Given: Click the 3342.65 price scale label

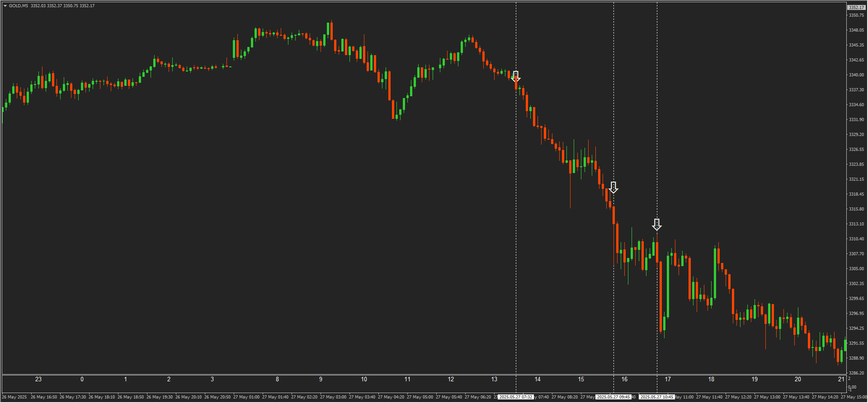Looking at the screenshot, I should pyautogui.click(x=856, y=60).
